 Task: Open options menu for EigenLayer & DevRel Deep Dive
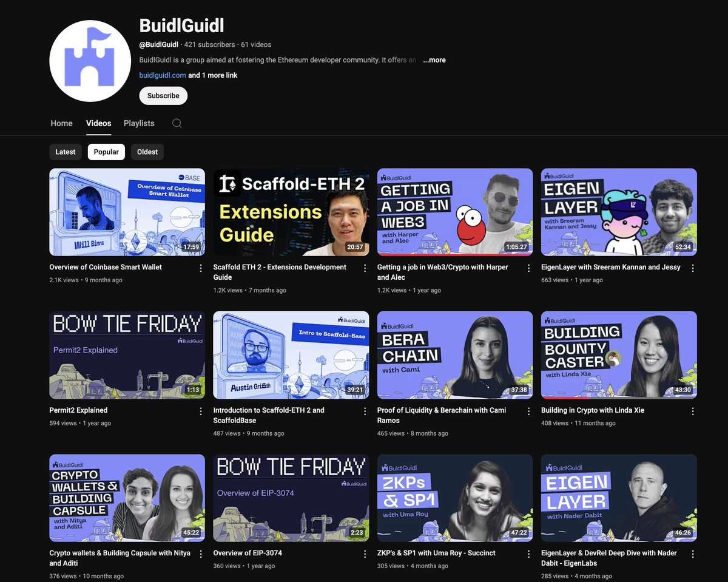(692, 553)
